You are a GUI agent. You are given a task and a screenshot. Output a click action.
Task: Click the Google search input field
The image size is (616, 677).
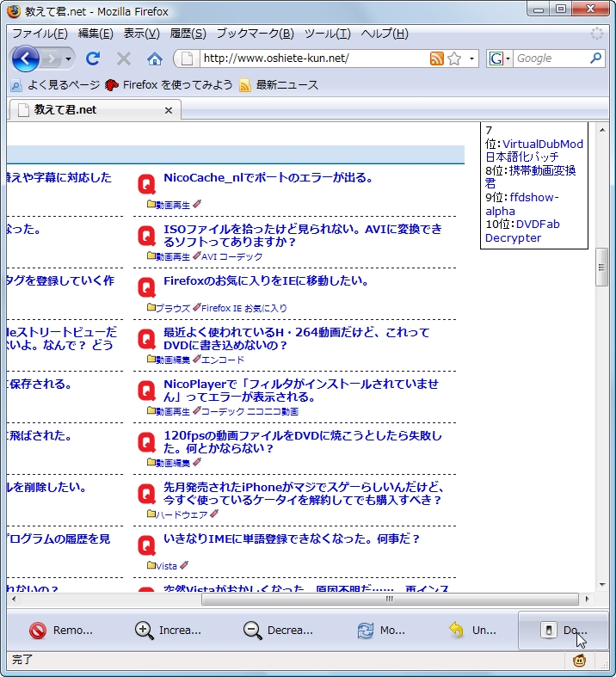(x=551, y=58)
